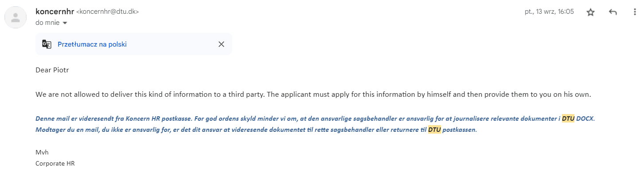Click the sender name koncernhr
Viewport: 644px width, 170px height.
pos(55,12)
